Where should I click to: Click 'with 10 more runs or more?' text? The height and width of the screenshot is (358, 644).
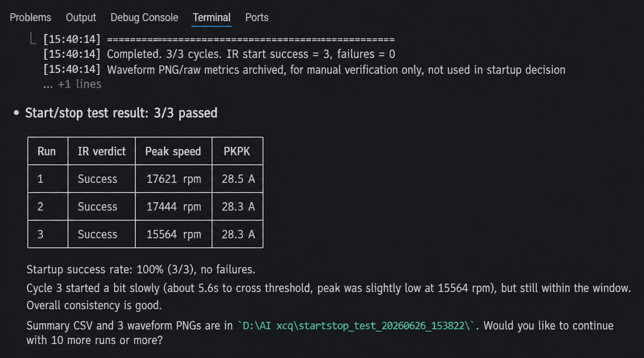click(95, 340)
